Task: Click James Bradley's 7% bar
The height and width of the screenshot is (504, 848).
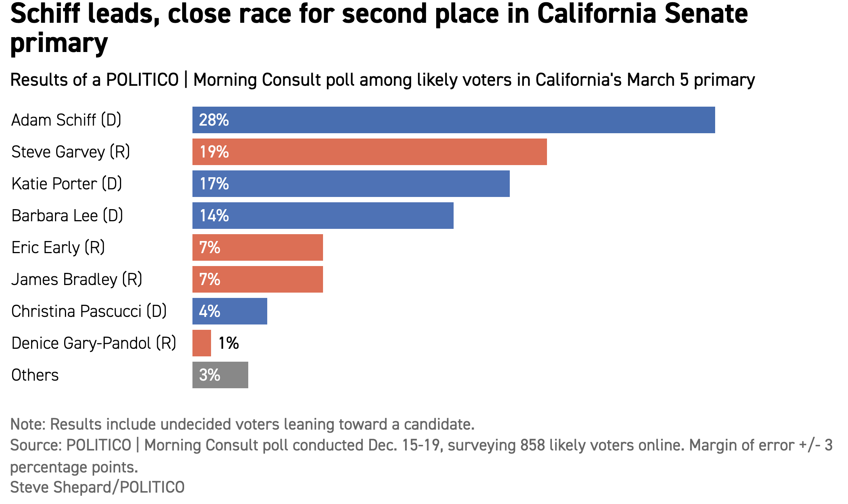Action: pos(257,279)
